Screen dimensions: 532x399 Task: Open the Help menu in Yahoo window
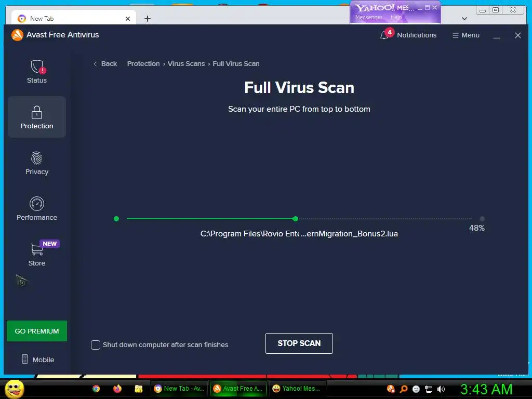(x=396, y=17)
